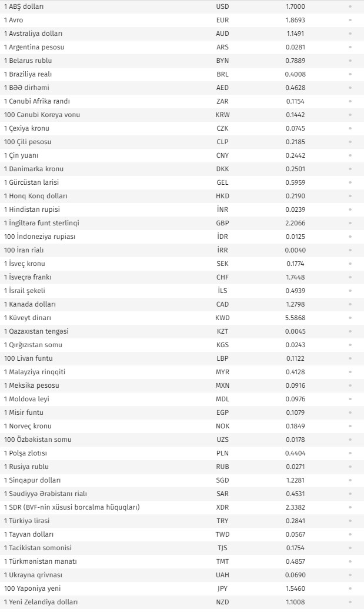Click the gray dot indicator in the USD row

pyautogui.click(x=350, y=6)
